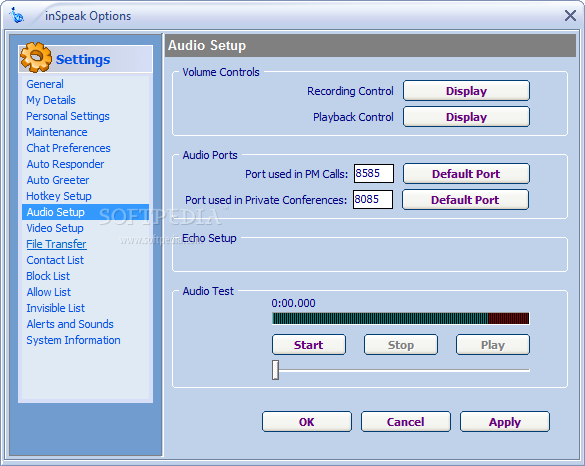Click the 0:00.000 audio test timer
Screen dimensions: 585x466
(x=293, y=303)
